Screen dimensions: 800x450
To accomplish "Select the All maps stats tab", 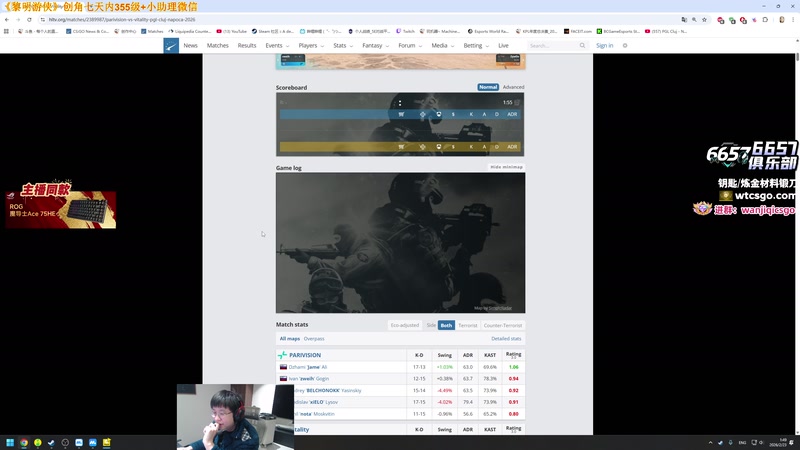I will pyautogui.click(x=290, y=339).
